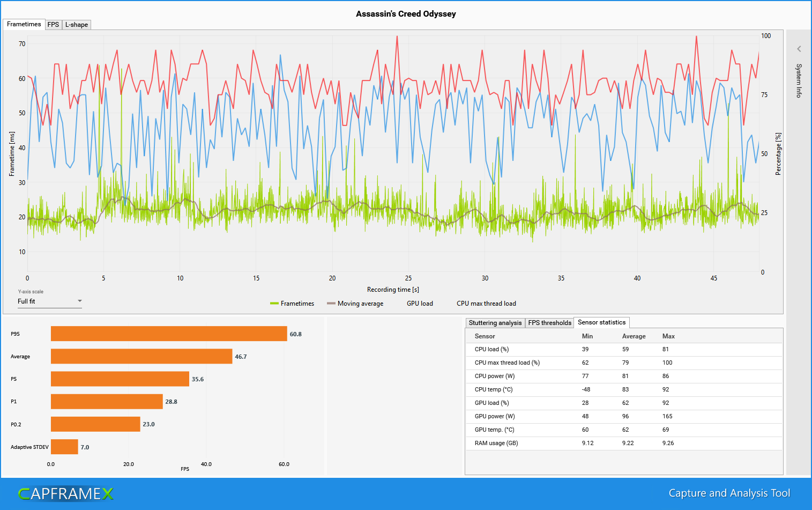Expand the System Info side panel chevron
The width and height of the screenshot is (812, 510).
pyautogui.click(x=799, y=49)
